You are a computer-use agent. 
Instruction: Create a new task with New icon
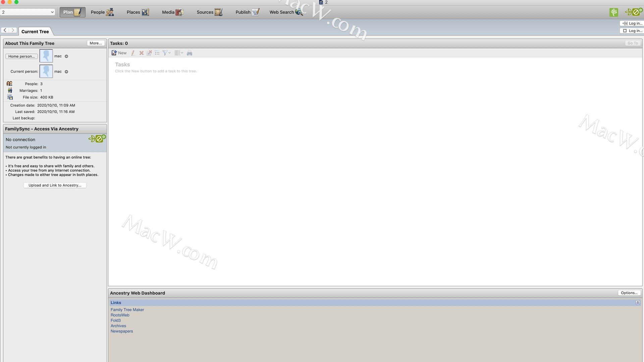coord(119,53)
